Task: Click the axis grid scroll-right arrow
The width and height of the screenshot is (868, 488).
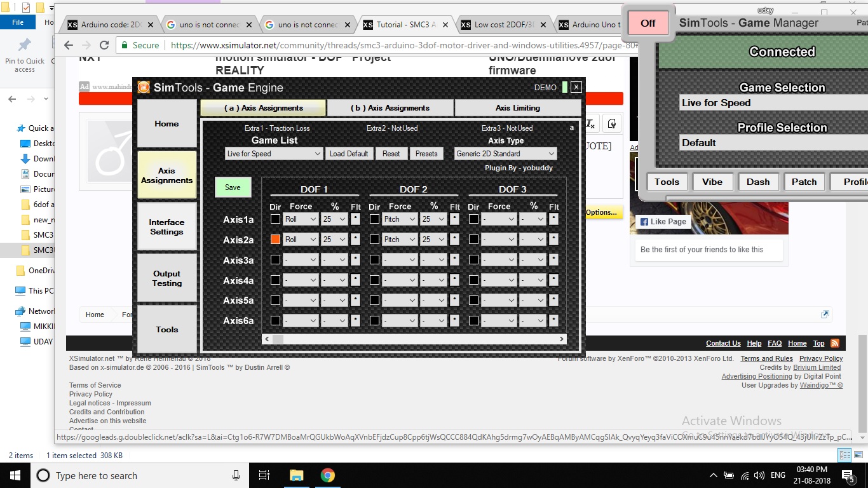Action: point(561,339)
